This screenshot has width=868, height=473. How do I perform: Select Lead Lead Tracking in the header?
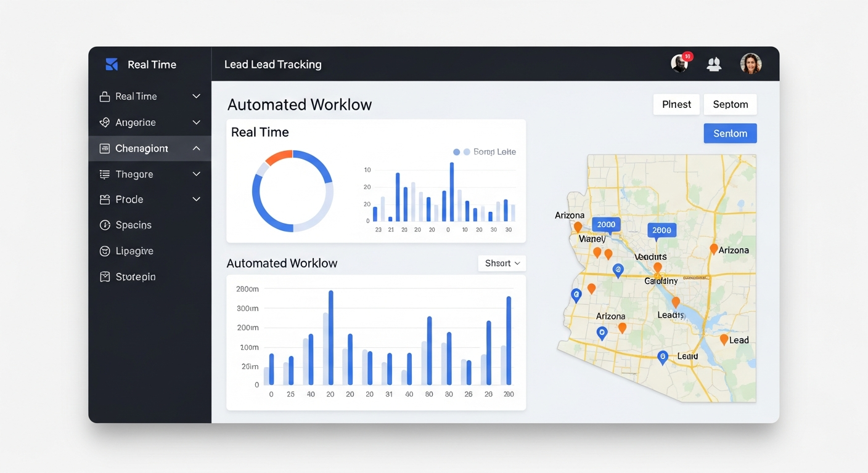(x=273, y=64)
